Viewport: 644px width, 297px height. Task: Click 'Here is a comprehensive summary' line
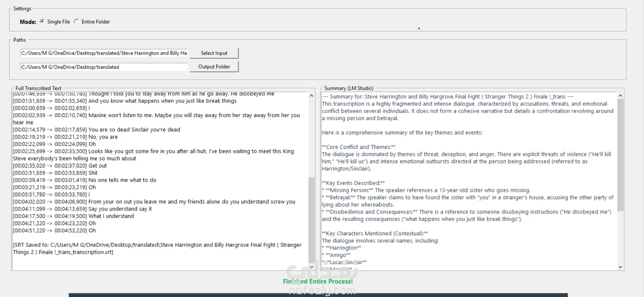pos(402,133)
